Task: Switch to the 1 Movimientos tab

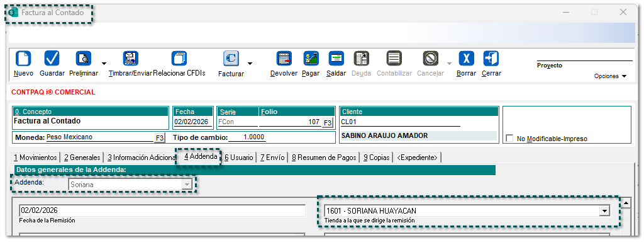Action: point(35,157)
